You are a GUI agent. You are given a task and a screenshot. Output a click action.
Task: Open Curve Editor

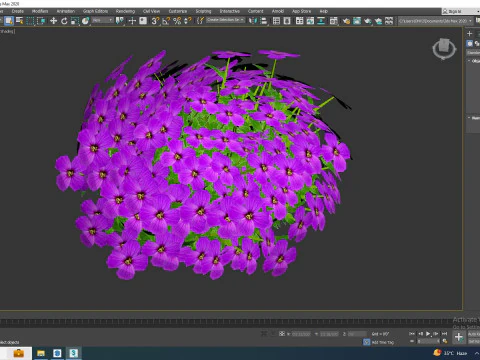pos(310,21)
